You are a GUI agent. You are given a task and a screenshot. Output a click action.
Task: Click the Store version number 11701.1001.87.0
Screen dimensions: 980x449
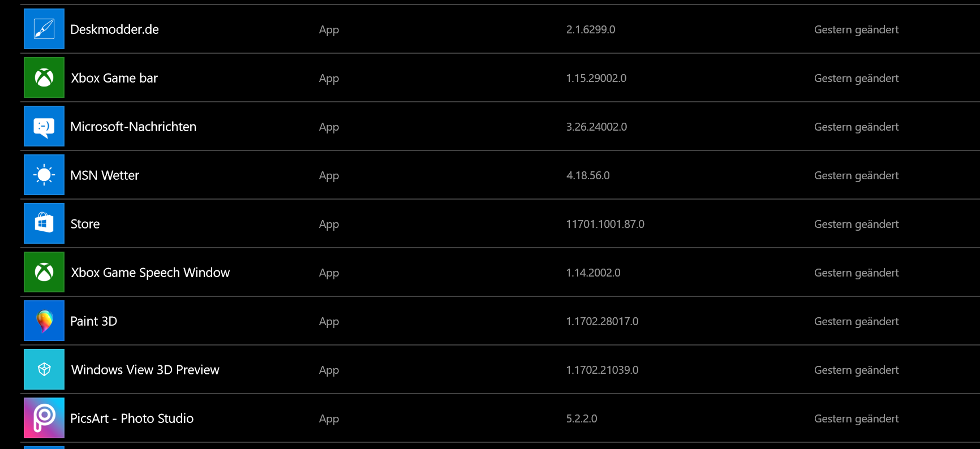click(605, 224)
